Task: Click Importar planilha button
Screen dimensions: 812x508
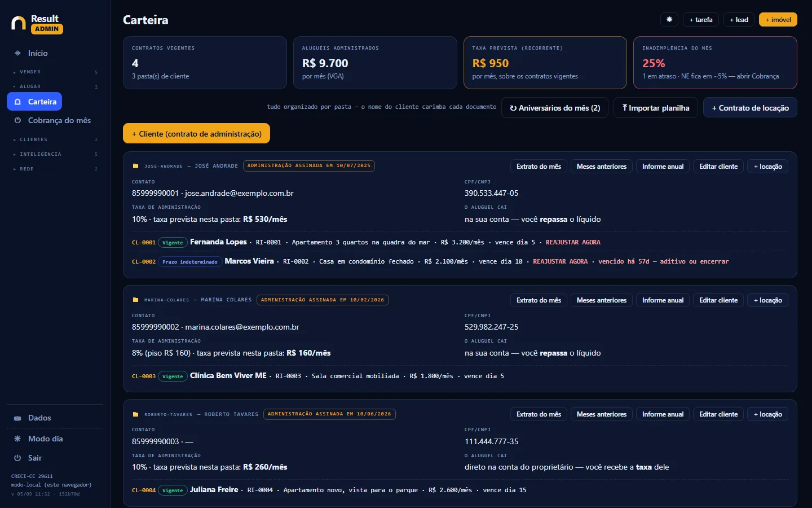Action: click(656, 108)
